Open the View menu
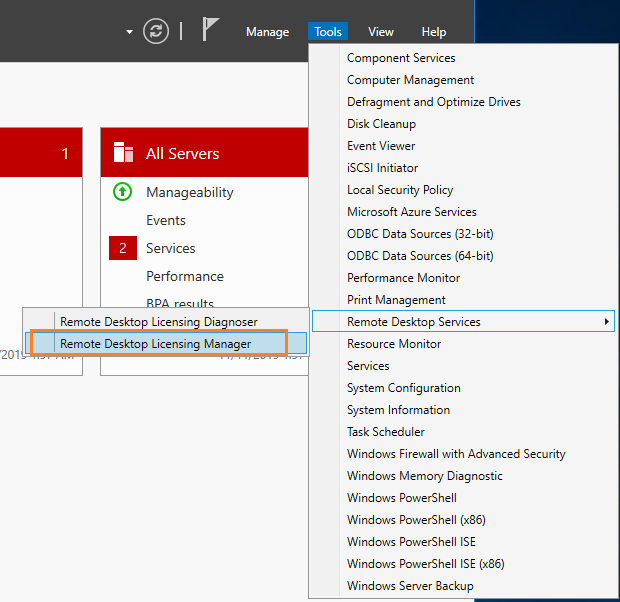The height and width of the screenshot is (602, 620). 381,32
